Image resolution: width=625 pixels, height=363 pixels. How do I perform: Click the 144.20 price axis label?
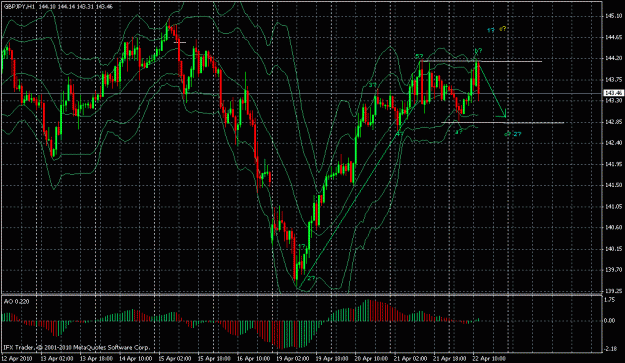(x=613, y=58)
